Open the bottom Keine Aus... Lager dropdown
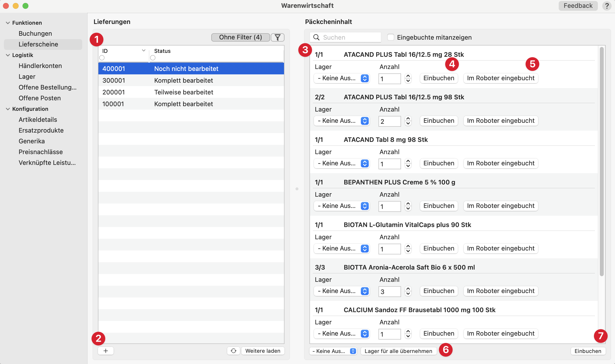 coord(333,351)
